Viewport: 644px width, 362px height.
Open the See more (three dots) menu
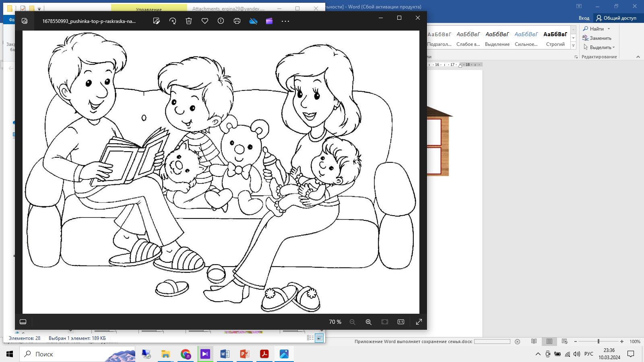tap(285, 21)
